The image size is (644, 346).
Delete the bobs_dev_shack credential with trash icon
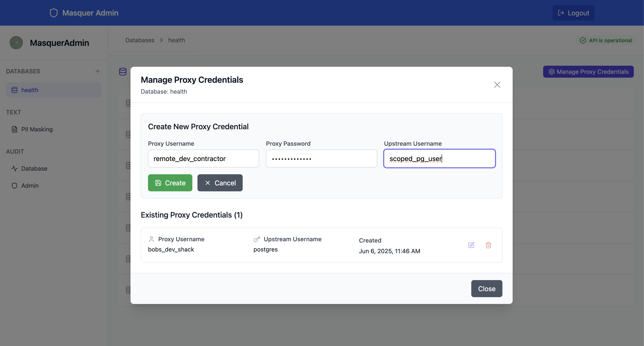pyautogui.click(x=488, y=245)
